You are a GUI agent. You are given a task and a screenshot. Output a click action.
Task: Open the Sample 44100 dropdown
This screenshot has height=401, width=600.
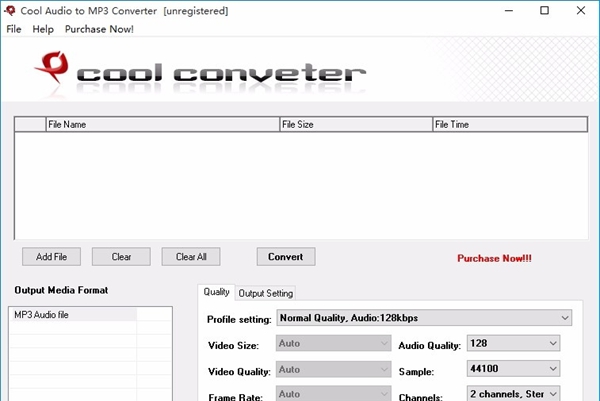(x=513, y=368)
